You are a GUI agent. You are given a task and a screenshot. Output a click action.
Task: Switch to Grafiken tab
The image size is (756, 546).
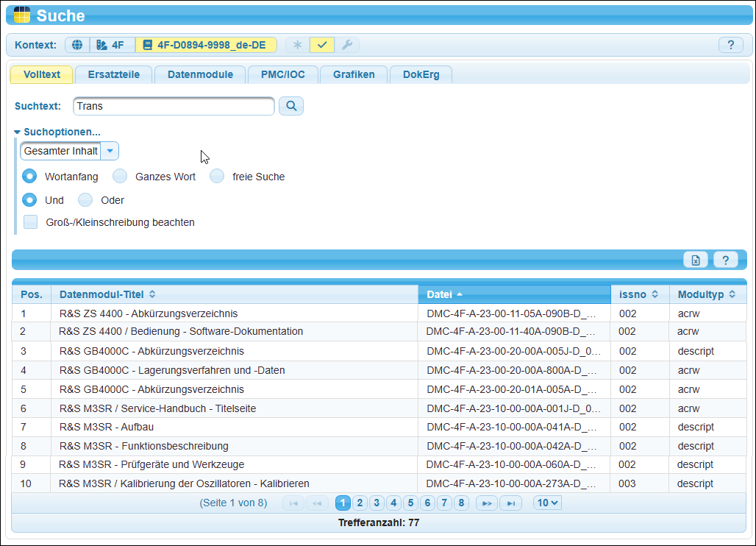coord(354,75)
